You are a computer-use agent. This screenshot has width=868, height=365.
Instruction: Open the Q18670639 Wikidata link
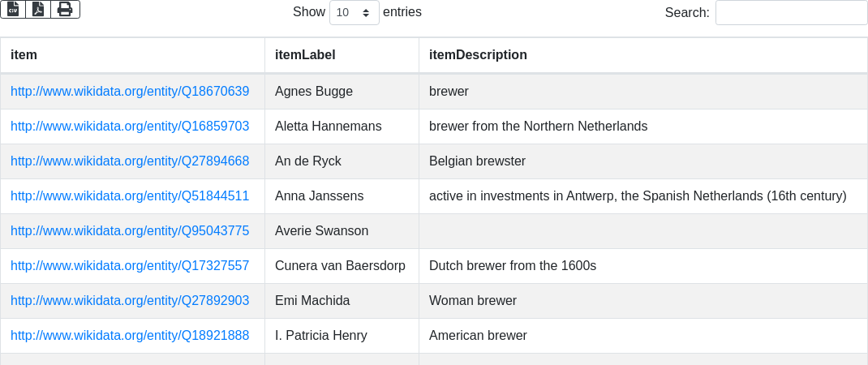point(130,92)
